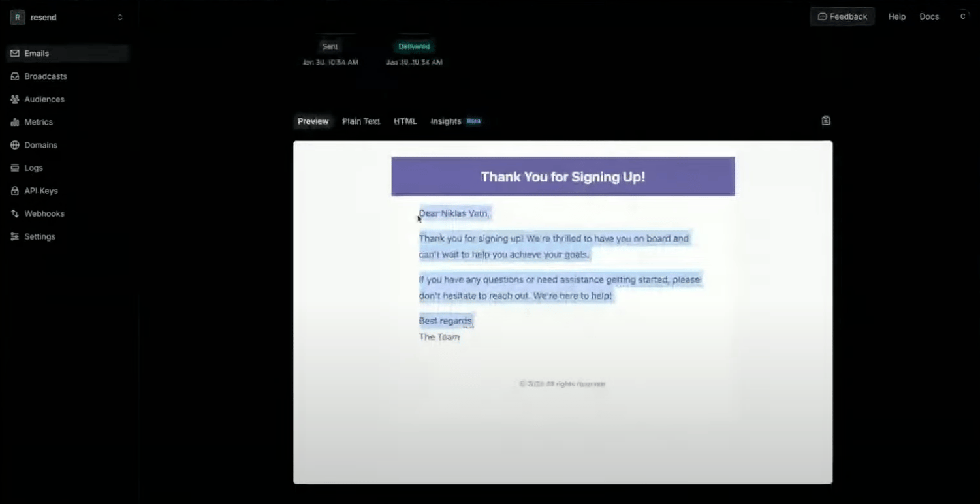Open Settings from the sidebar
Screen dimensions: 980x504
67,236
